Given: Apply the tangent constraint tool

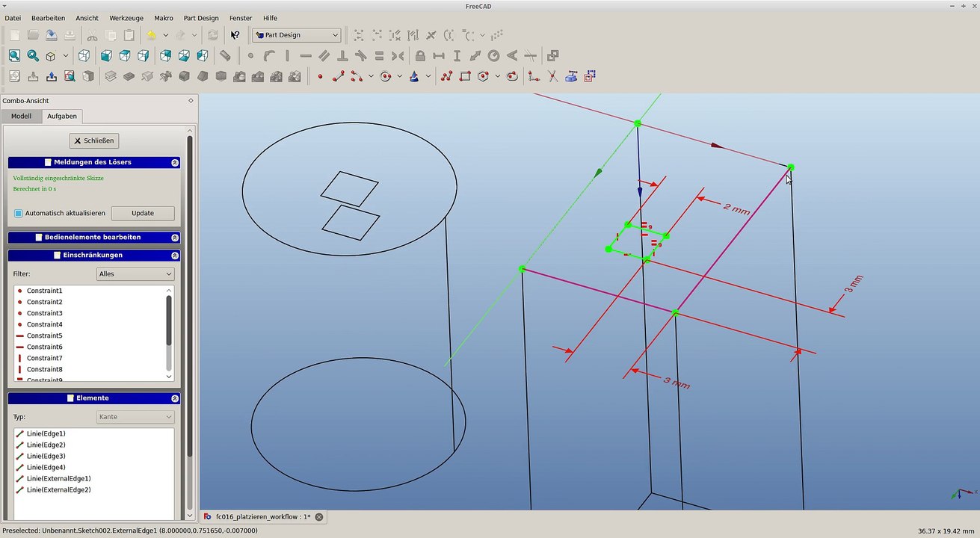Looking at the screenshot, I should pos(361,55).
